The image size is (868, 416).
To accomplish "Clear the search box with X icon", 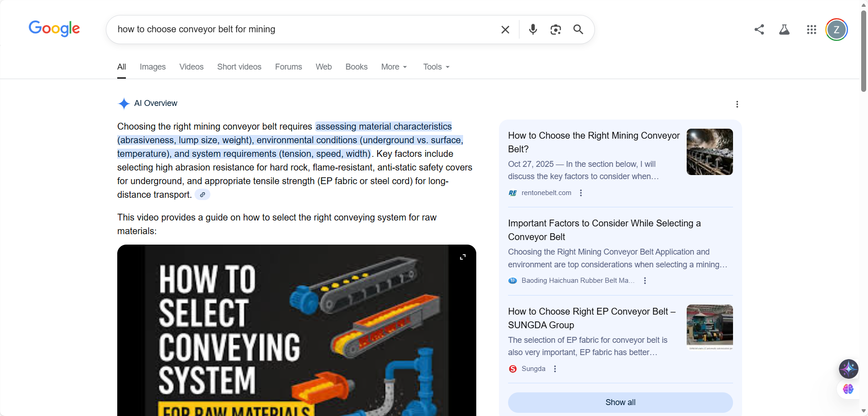I will [x=505, y=30].
